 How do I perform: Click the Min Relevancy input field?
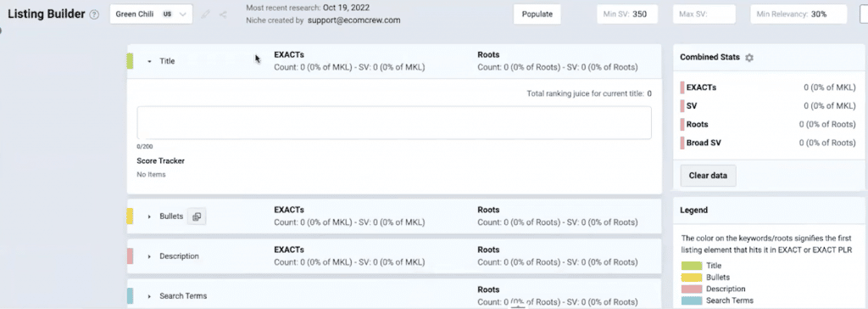click(x=798, y=14)
